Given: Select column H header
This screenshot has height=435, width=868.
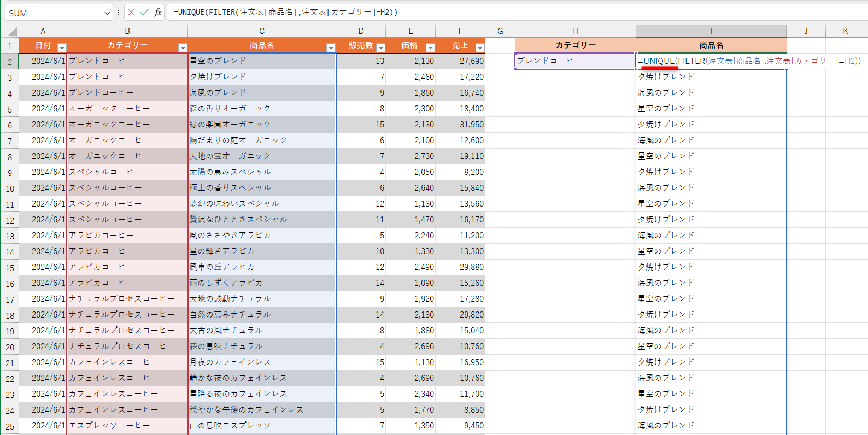Looking at the screenshot, I should tap(576, 31).
